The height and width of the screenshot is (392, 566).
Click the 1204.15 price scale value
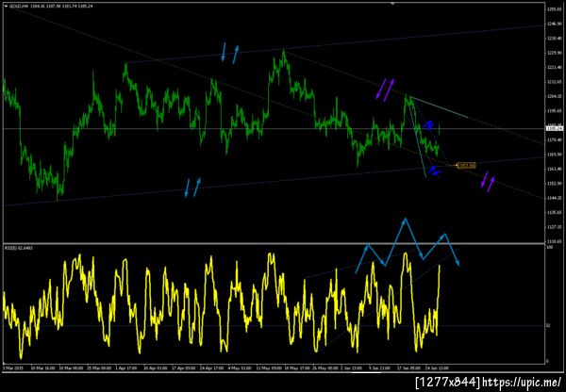(555, 96)
